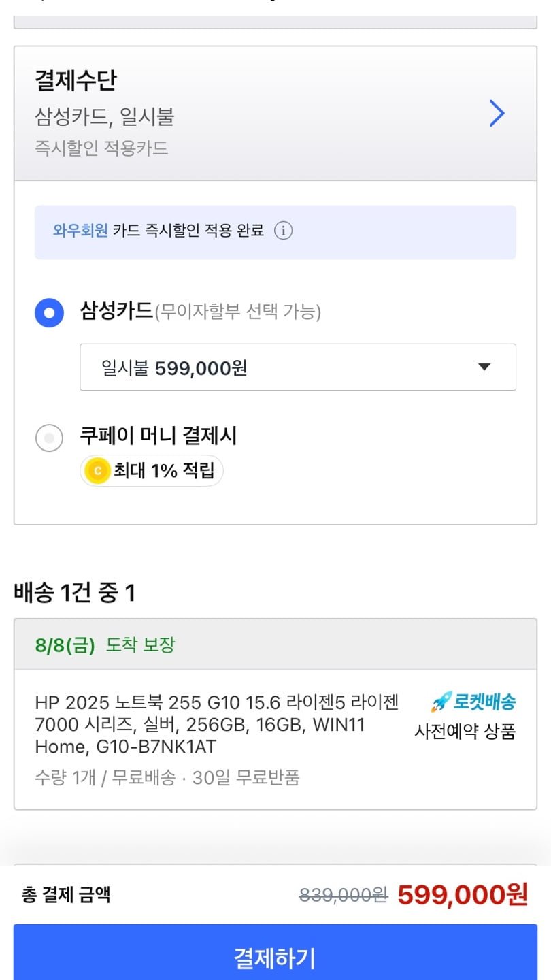The width and height of the screenshot is (551, 980).
Task: Click the 결제수단 section title
Action: 76,81
